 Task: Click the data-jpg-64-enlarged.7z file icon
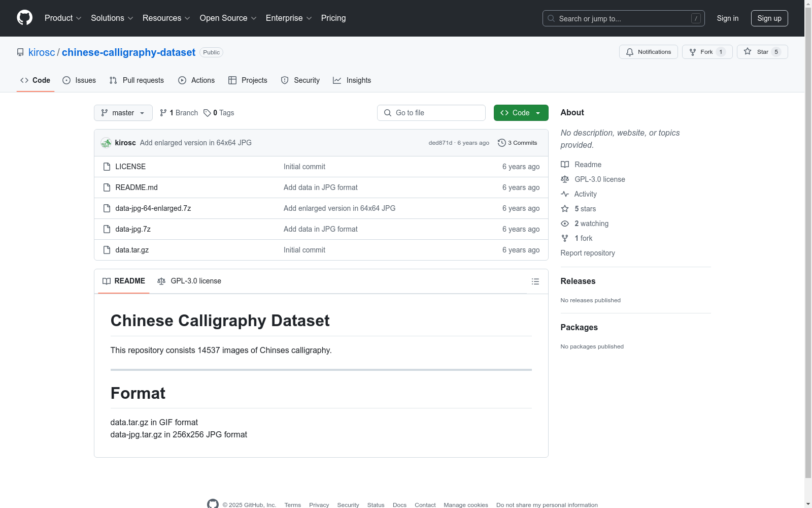[107, 208]
